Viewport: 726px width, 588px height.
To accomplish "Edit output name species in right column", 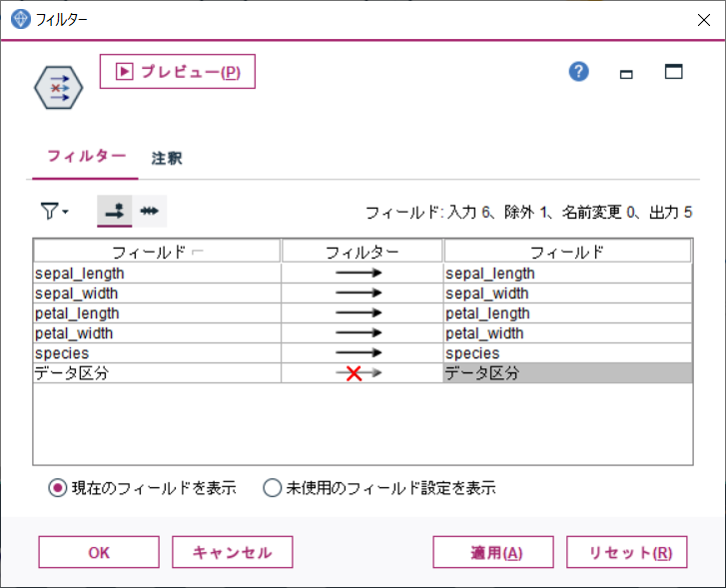I will tap(567, 352).
